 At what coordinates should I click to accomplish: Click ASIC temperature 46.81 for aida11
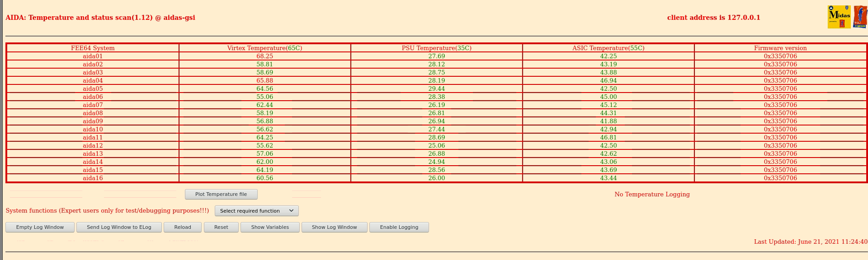(x=609, y=138)
